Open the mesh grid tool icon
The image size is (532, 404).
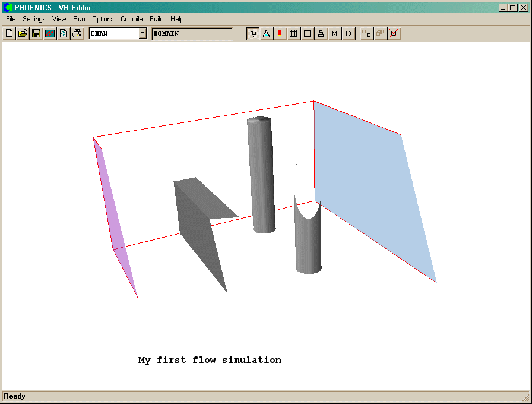[x=293, y=34]
